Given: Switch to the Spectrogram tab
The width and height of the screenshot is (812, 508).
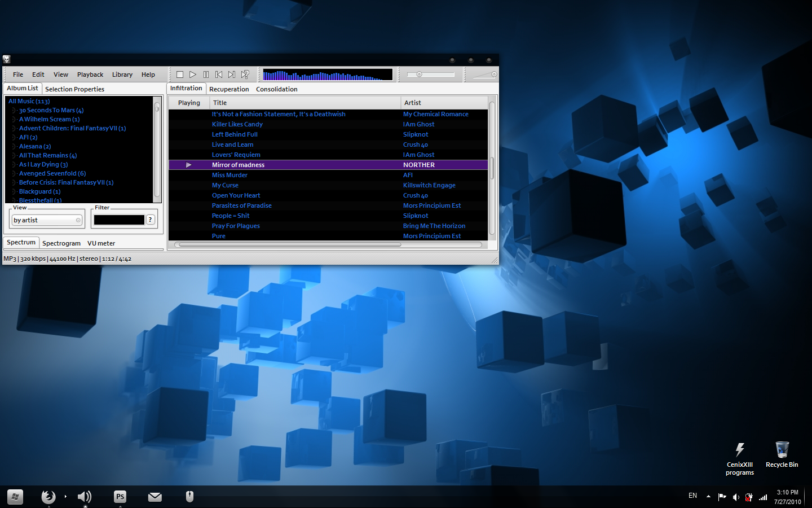Looking at the screenshot, I should pyautogui.click(x=61, y=243).
